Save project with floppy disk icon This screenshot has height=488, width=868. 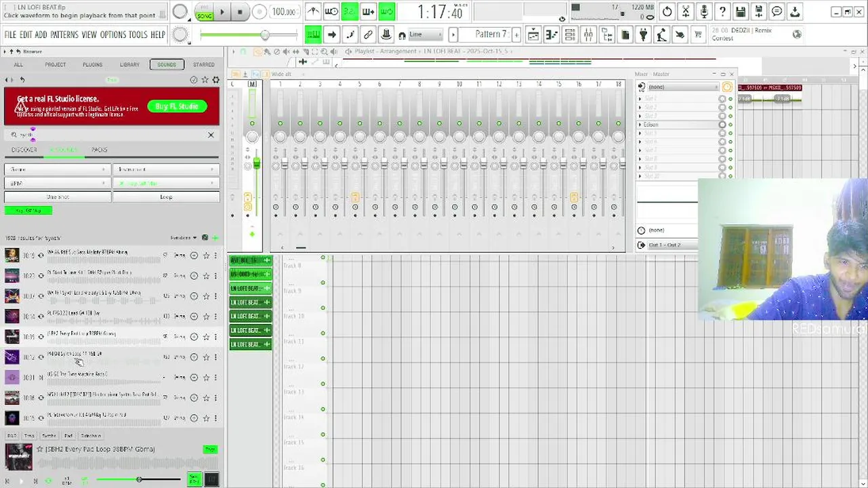(741, 12)
